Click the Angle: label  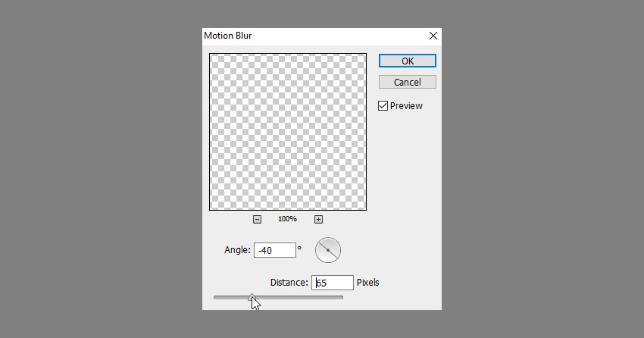click(237, 249)
